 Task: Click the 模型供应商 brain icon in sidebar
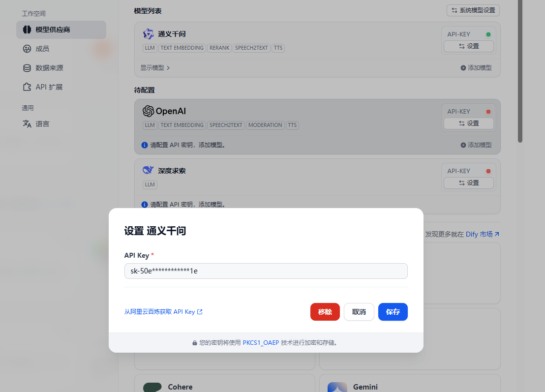[x=27, y=30]
